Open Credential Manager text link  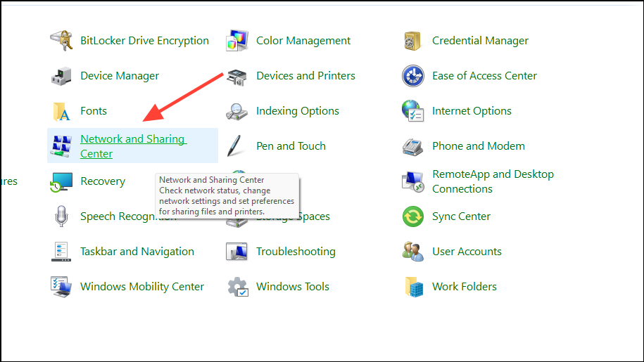[x=480, y=41]
